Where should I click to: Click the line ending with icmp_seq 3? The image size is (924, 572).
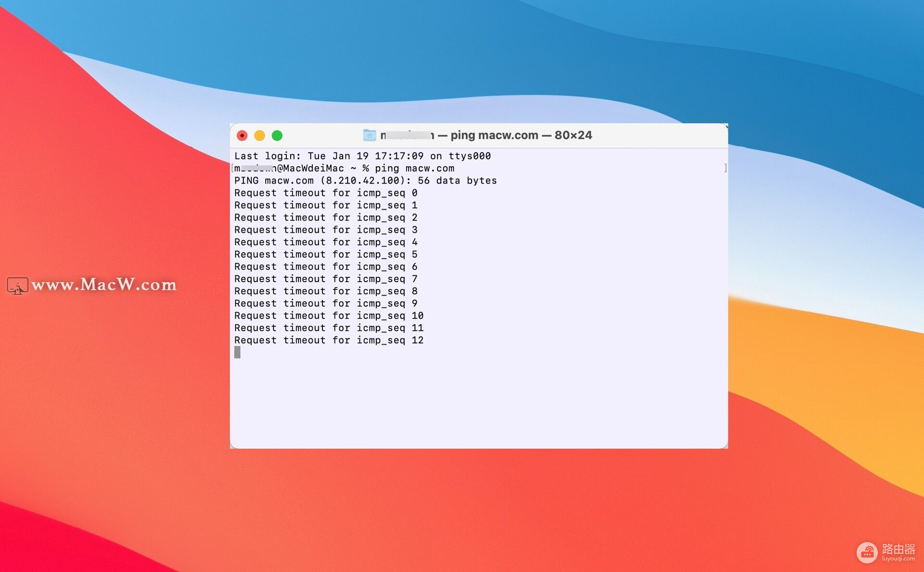326,230
